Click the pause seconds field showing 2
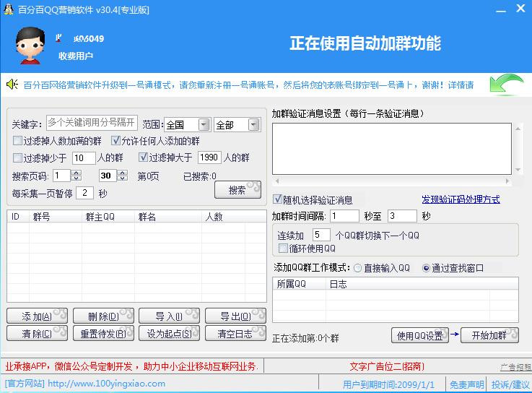The width and height of the screenshot is (532, 393). 85,193
